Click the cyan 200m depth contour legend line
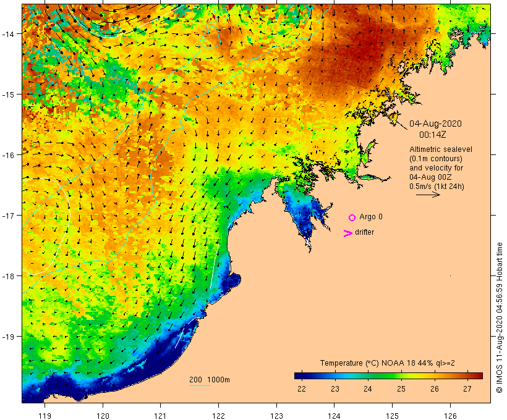Viewport: 507px width, 420px height. (x=200, y=385)
